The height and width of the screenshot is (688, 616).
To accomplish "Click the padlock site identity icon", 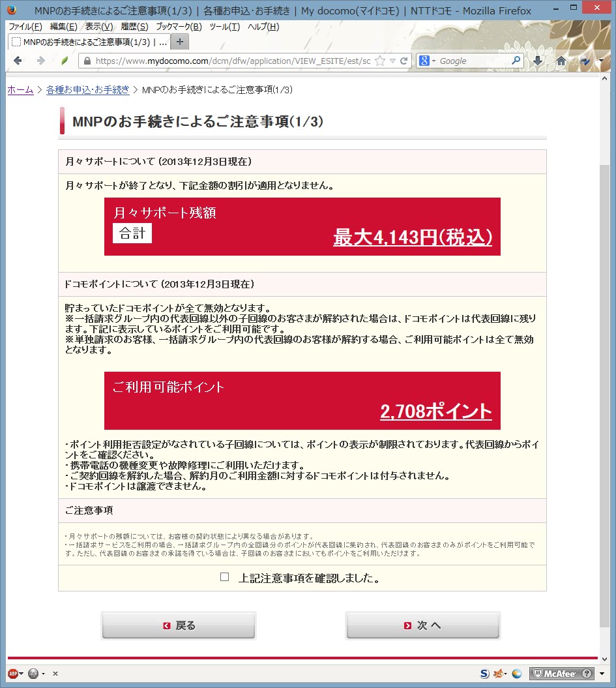I will (x=87, y=61).
